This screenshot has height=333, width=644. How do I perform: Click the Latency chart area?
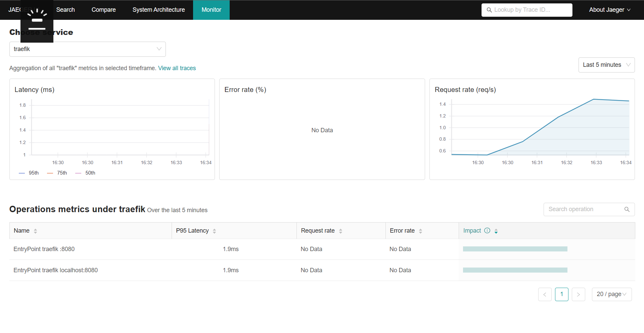(120, 127)
